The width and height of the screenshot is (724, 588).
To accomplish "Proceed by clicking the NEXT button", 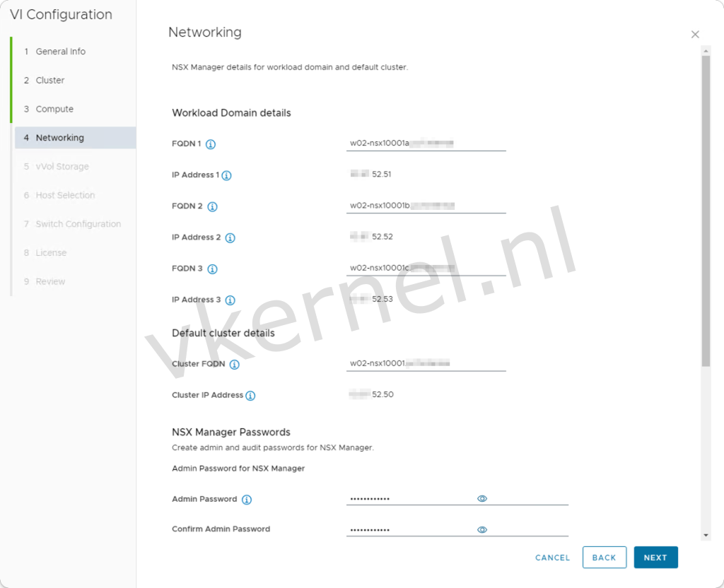I will 655,558.
